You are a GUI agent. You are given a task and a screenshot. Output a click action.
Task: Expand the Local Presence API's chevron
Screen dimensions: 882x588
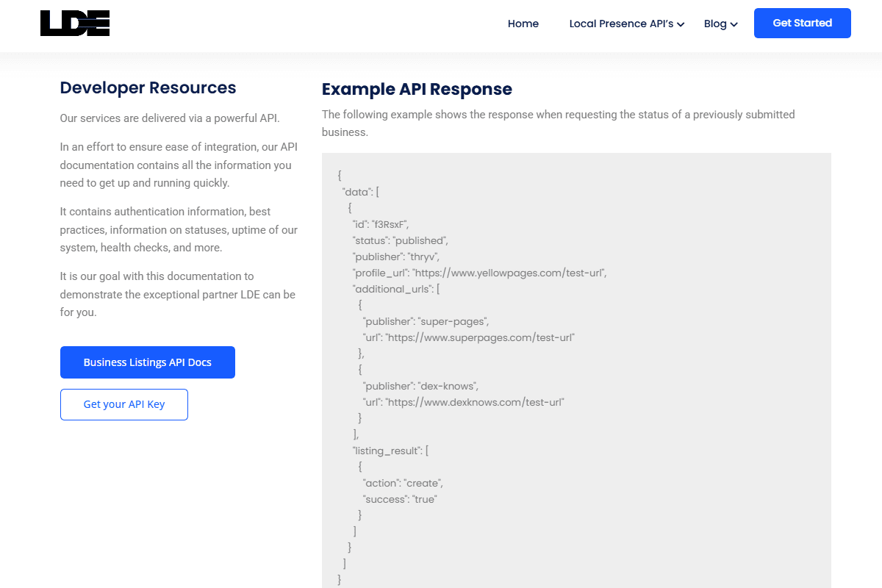click(x=681, y=25)
